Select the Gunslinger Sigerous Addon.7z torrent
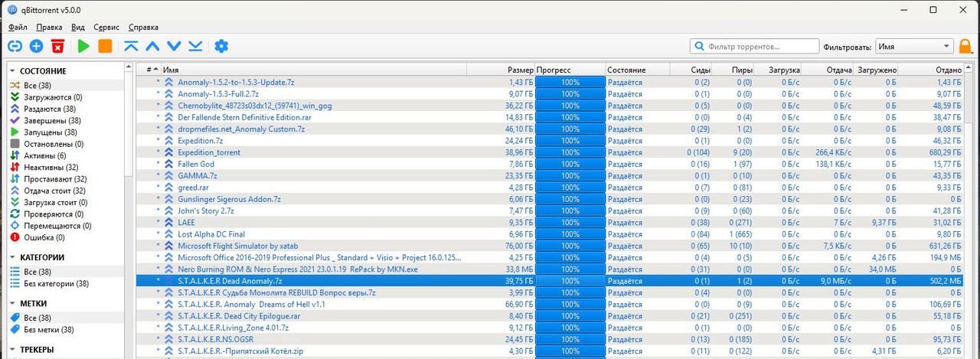 [551, 199]
